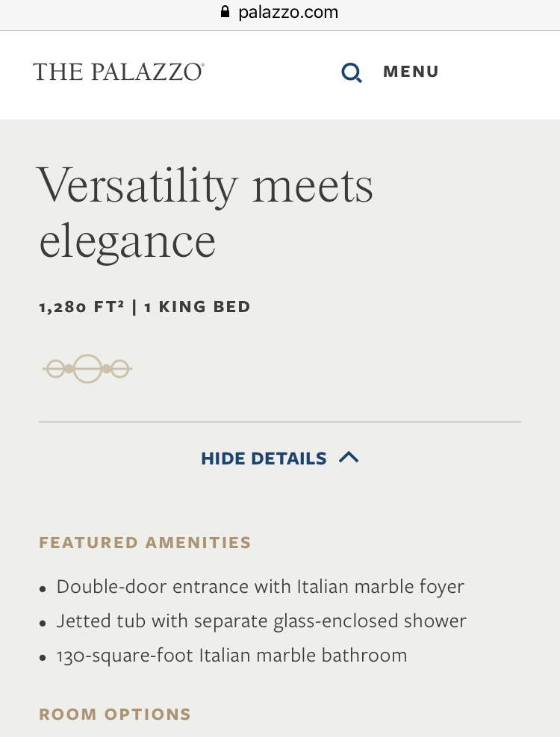
Task: Collapse details using the up chevron
Action: point(349,457)
